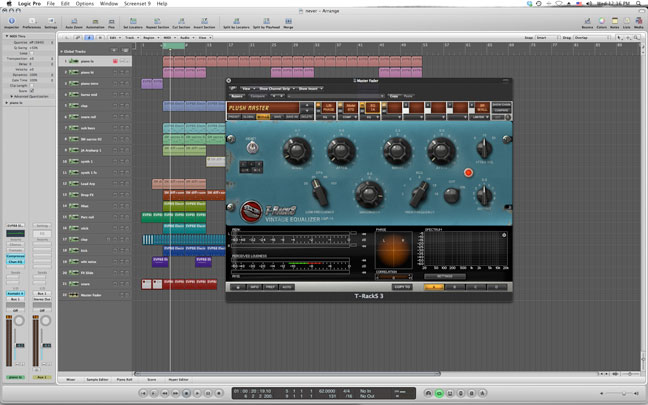Click the piano lo track instrument icon

[x=74, y=61]
